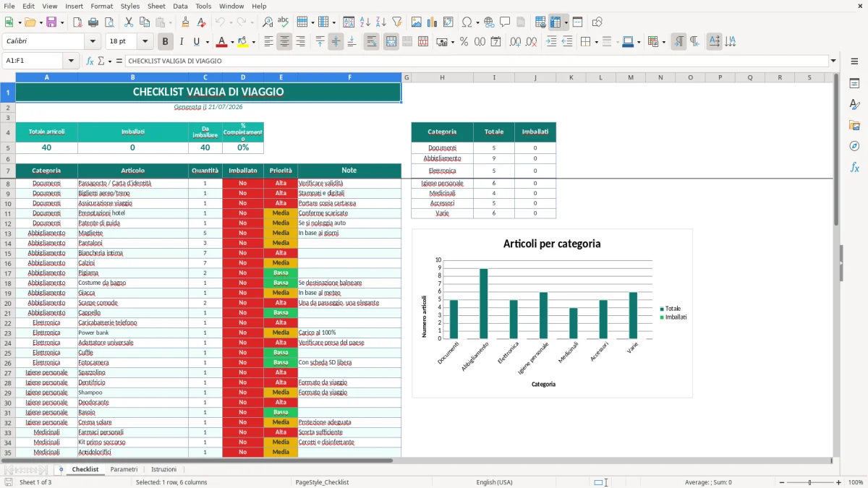Open the File menu

point(9,6)
